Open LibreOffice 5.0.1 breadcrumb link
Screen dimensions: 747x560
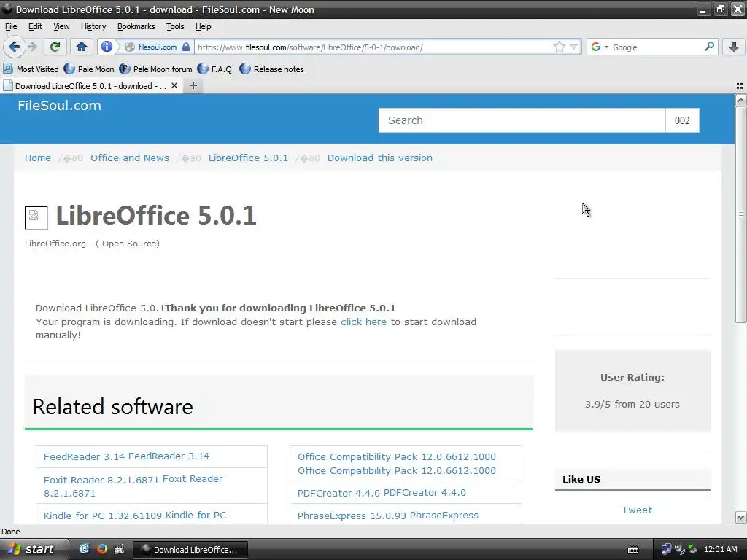pyautogui.click(x=248, y=158)
